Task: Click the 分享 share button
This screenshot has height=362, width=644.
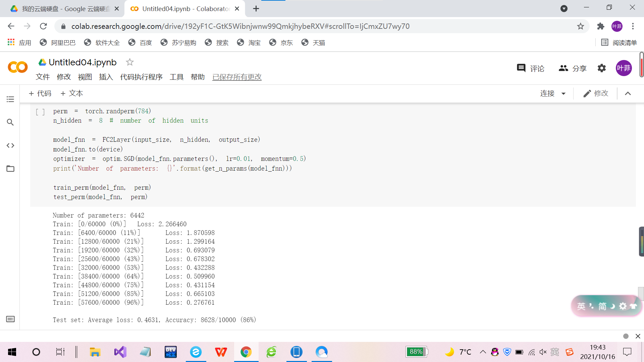Action: 572,68
